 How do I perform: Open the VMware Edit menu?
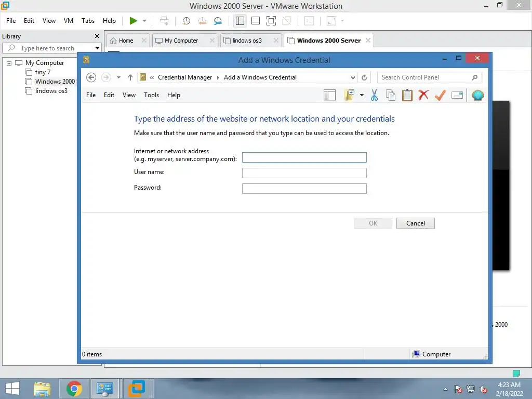[29, 21]
